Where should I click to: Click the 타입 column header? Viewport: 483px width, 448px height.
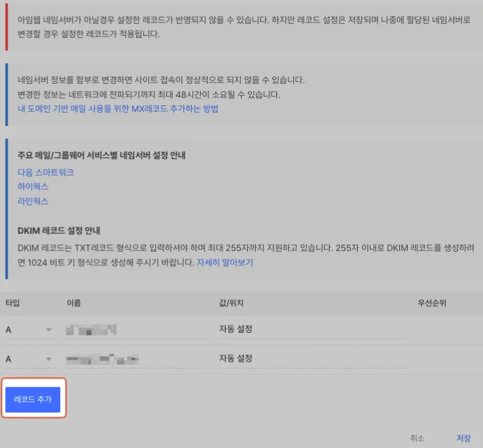point(12,303)
